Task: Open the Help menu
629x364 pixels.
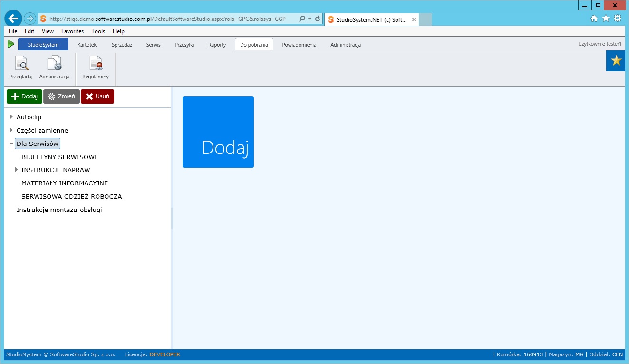Action: click(x=118, y=31)
